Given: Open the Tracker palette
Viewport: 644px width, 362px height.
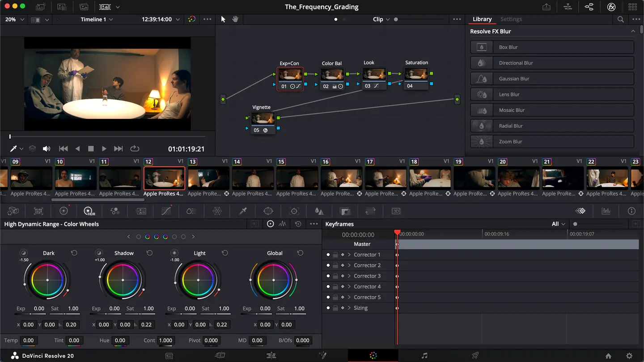Looking at the screenshot, I should click(x=294, y=211).
